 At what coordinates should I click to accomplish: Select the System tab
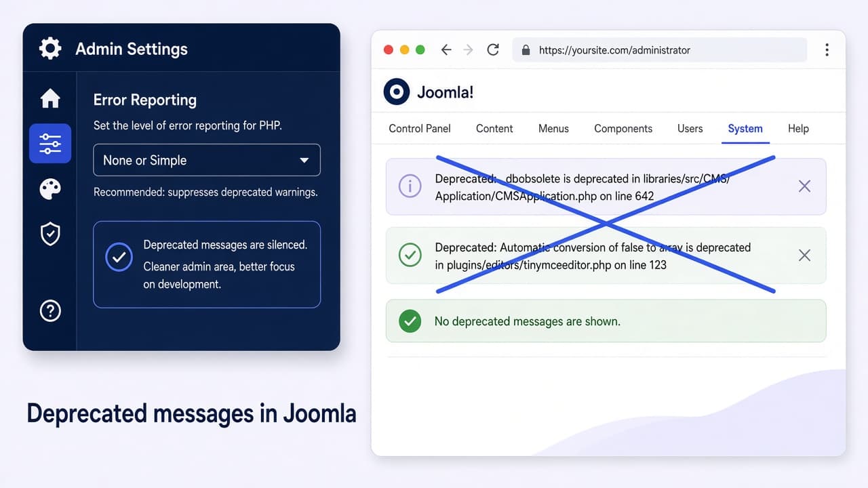pyautogui.click(x=745, y=129)
